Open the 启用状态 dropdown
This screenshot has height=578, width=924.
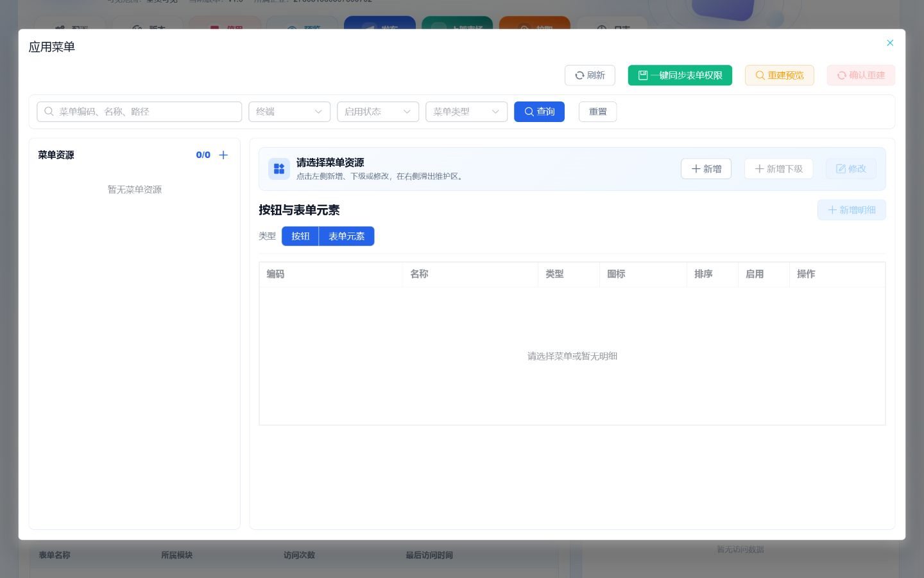[378, 112]
